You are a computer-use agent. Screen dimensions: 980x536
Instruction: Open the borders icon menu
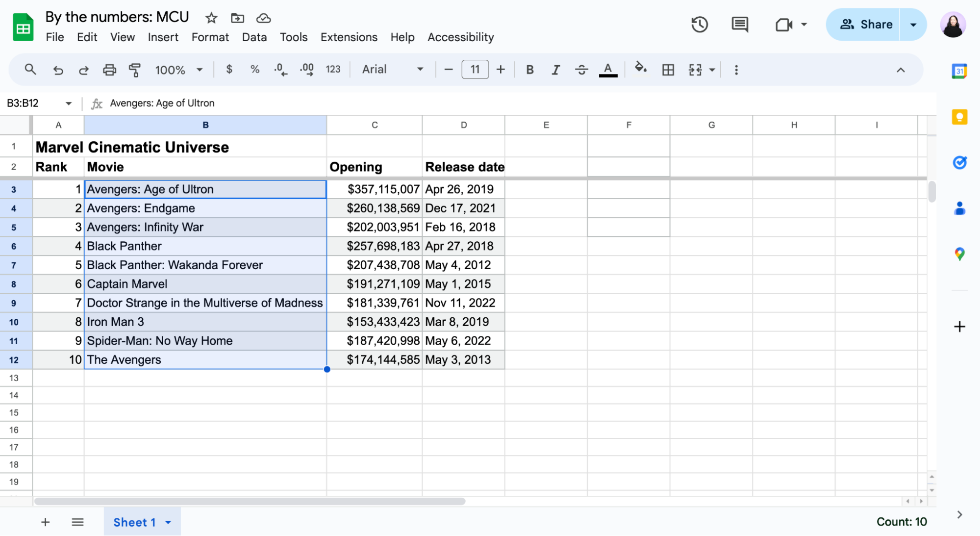click(x=668, y=70)
